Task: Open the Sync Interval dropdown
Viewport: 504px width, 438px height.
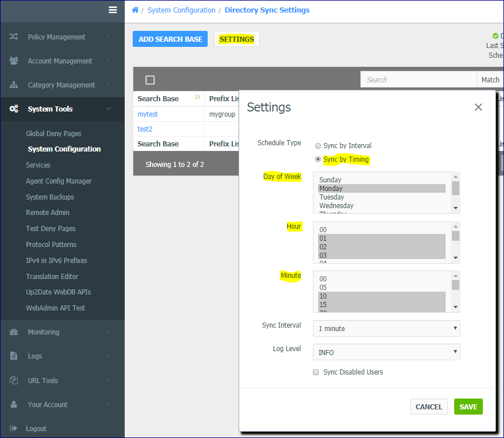Action: click(386, 328)
